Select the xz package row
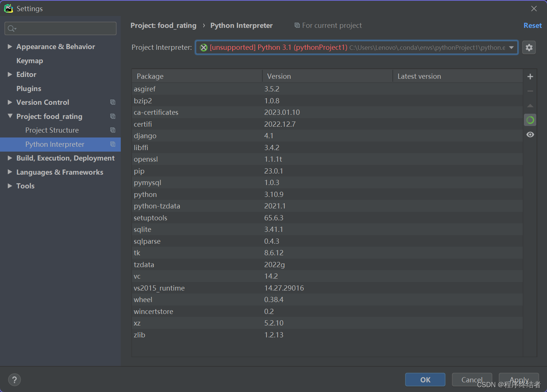 point(327,323)
